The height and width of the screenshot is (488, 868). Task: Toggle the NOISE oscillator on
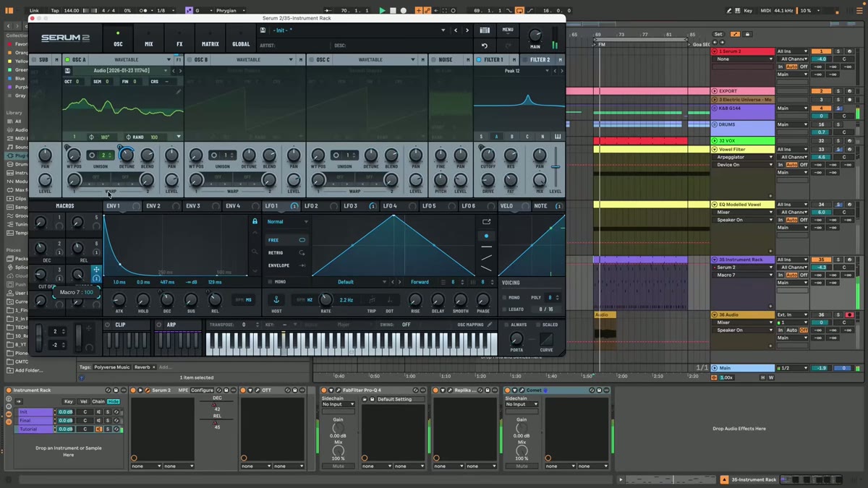click(434, 60)
